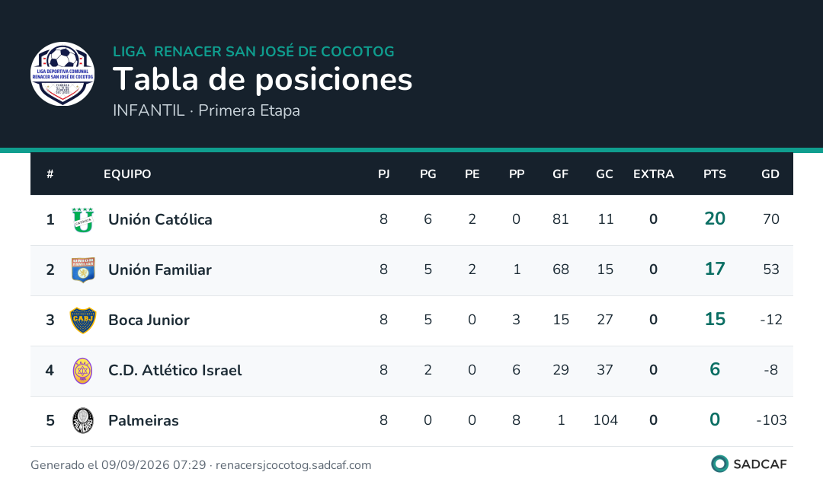Click the Boca Junior CABJ crest

pyautogui.click(x=83, y=320)
